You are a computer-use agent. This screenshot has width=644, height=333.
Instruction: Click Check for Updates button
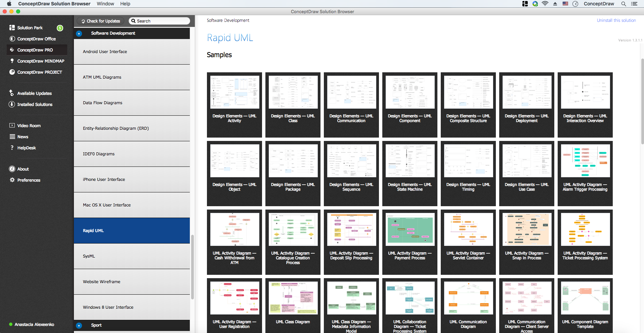click(101, 21)
